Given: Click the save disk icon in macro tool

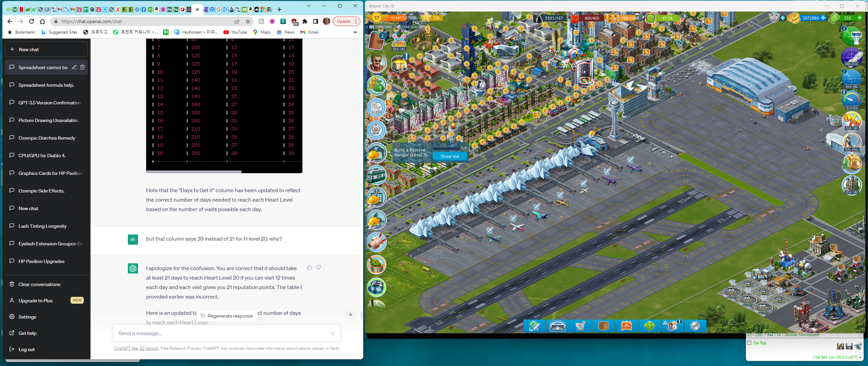Looking at the screenshot, I should (x=849, y=346).
